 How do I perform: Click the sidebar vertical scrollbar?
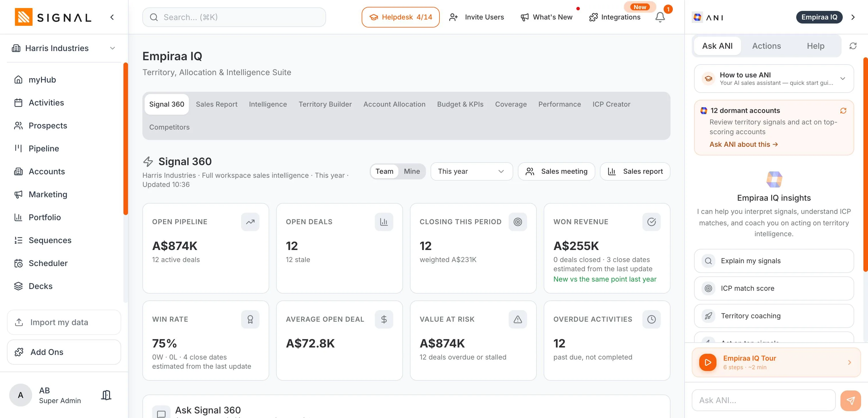click(x=126, y=139)
